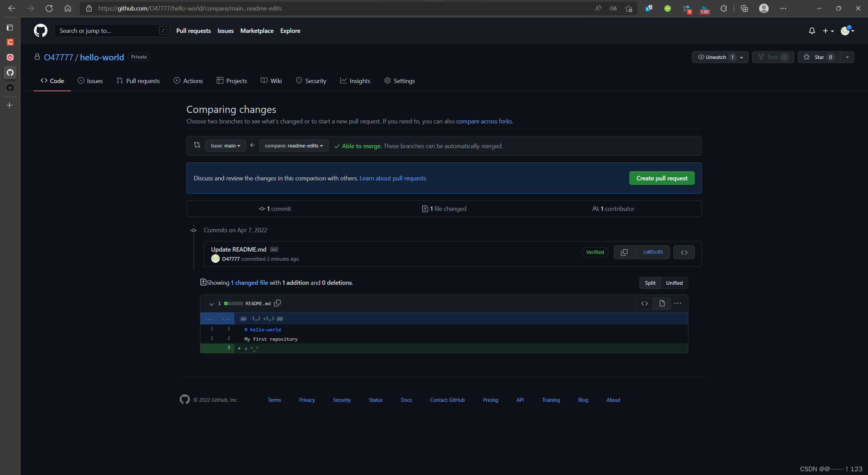Unwatch the hello-world repository
868x475 pixels.
click(x=715, y=57)
